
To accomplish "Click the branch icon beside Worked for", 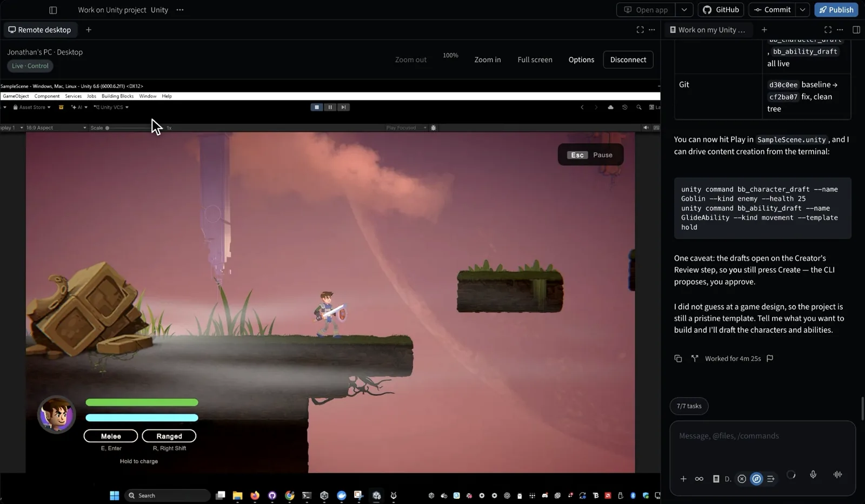I will (695, 358).
